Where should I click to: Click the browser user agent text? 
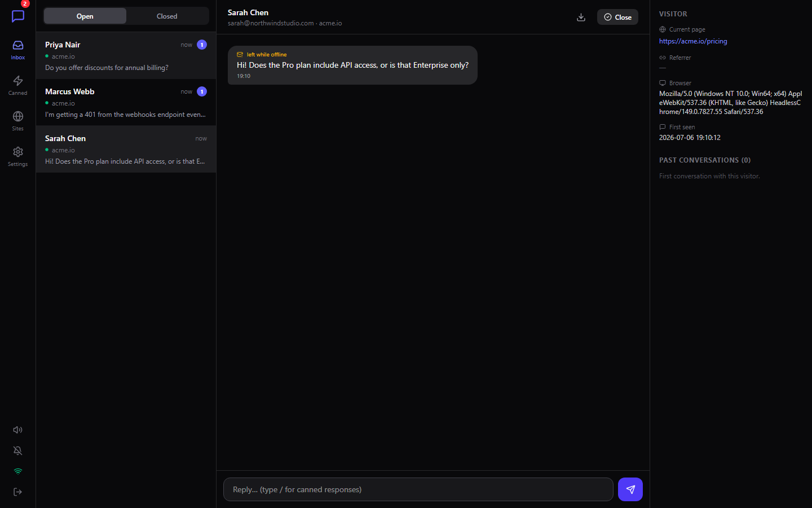pos(731,103)
